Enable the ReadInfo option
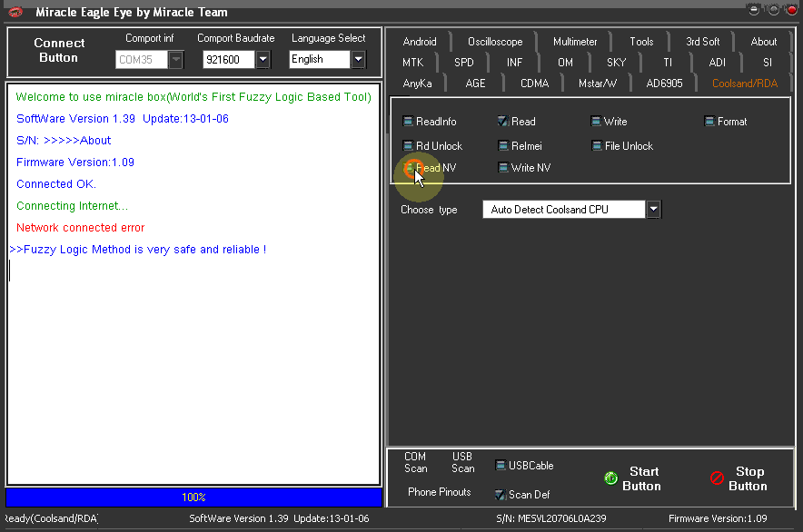Screen dimensions: 803x532 [x=408, y=122]
